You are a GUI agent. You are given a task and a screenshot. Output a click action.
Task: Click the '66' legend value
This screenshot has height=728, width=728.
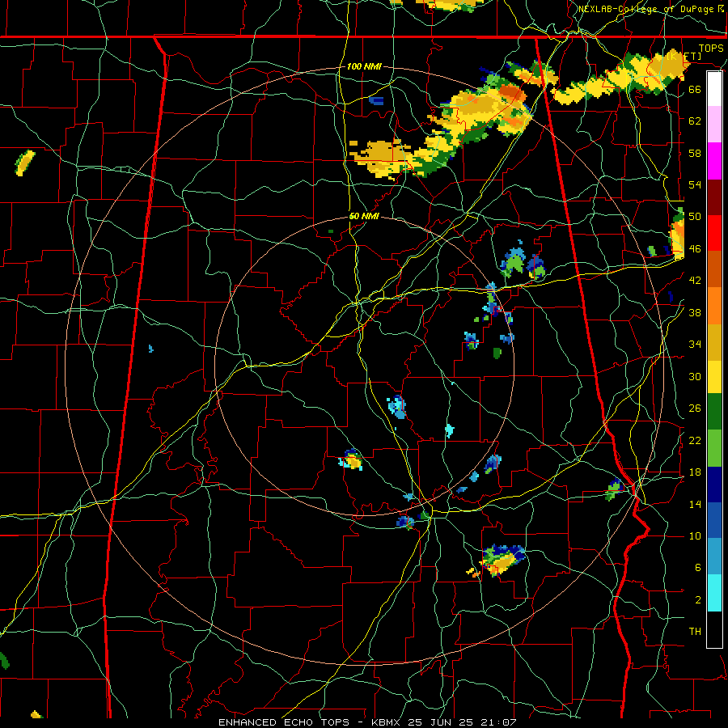tap(695, 89)
